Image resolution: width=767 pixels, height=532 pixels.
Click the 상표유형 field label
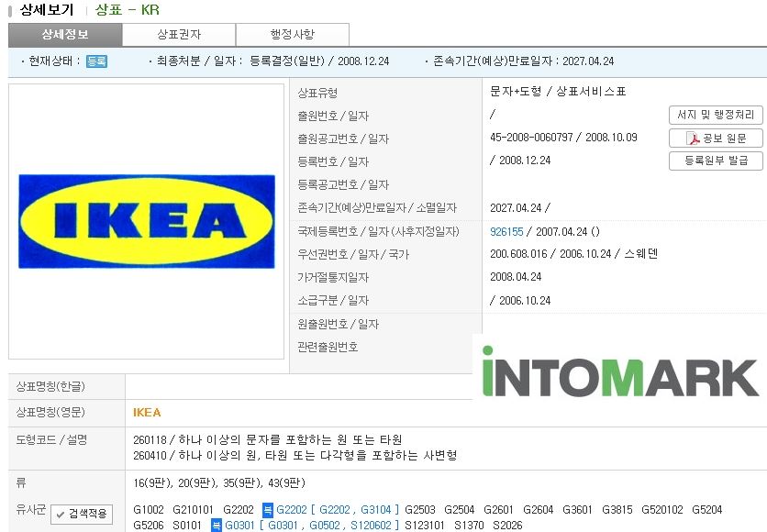[x=317, y=93]
